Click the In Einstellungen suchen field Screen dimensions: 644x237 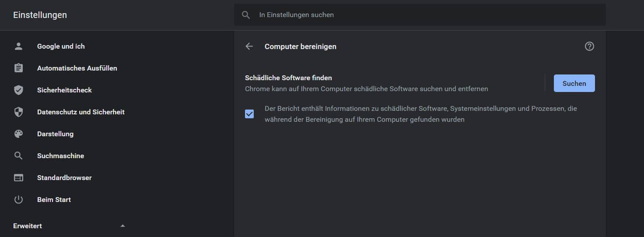pos(420,15)
